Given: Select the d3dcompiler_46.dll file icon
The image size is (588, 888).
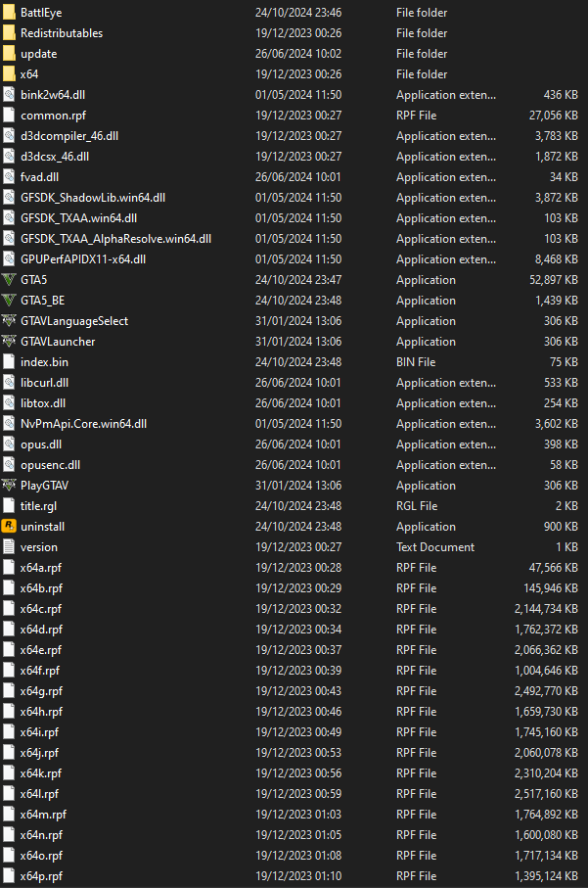Looking at the screenshot, I should click(x=9, y=136).
